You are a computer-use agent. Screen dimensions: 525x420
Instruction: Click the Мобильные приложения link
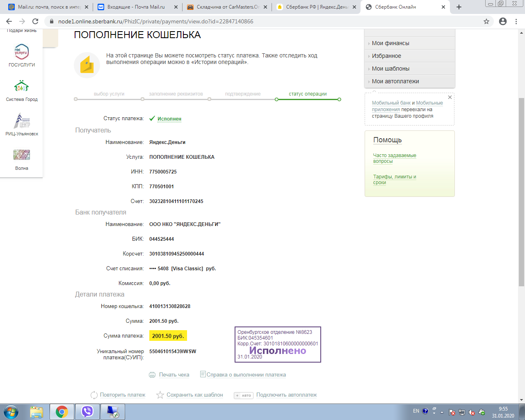pyautogui.click(x=429, y=103)
